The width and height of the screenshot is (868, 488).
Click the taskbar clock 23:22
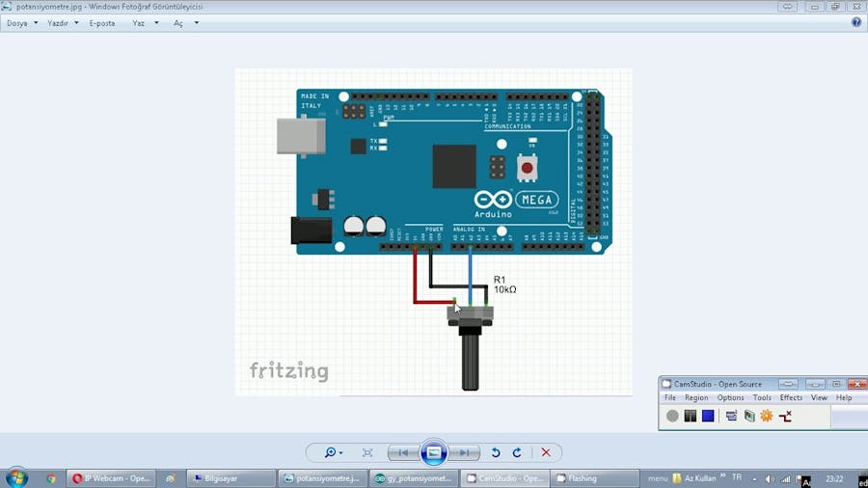click(x=834, y=479)
